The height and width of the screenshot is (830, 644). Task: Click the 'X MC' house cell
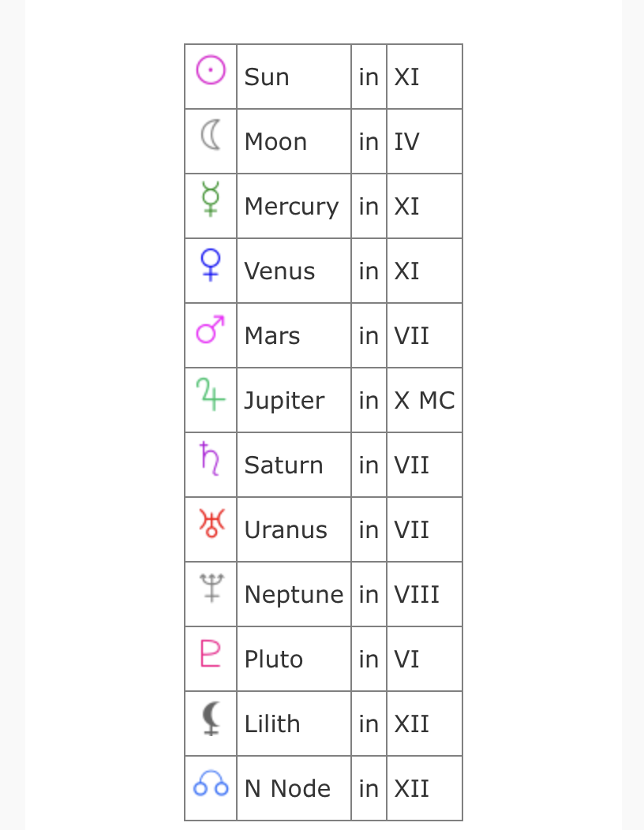[425, 401]
